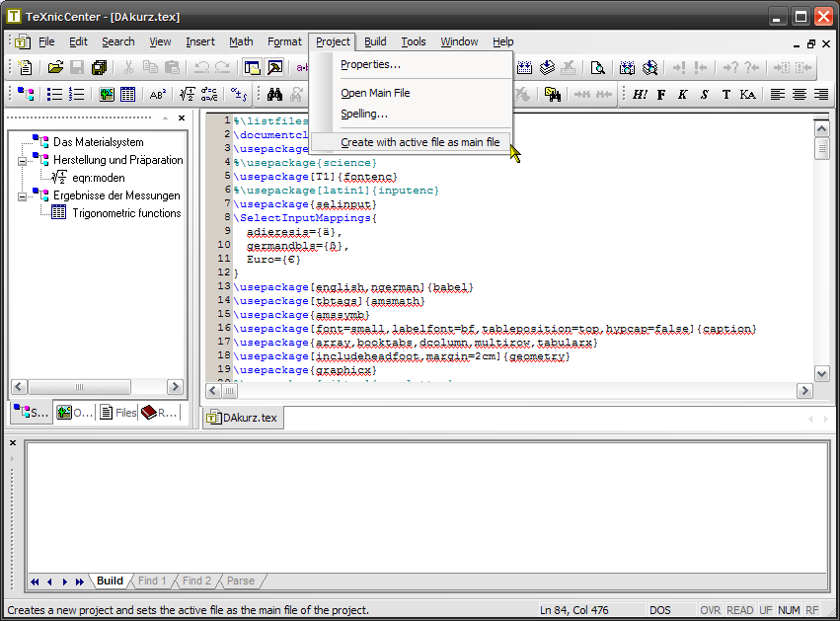Apply emphasized H! formatting
840x621 pixels.
640,95
